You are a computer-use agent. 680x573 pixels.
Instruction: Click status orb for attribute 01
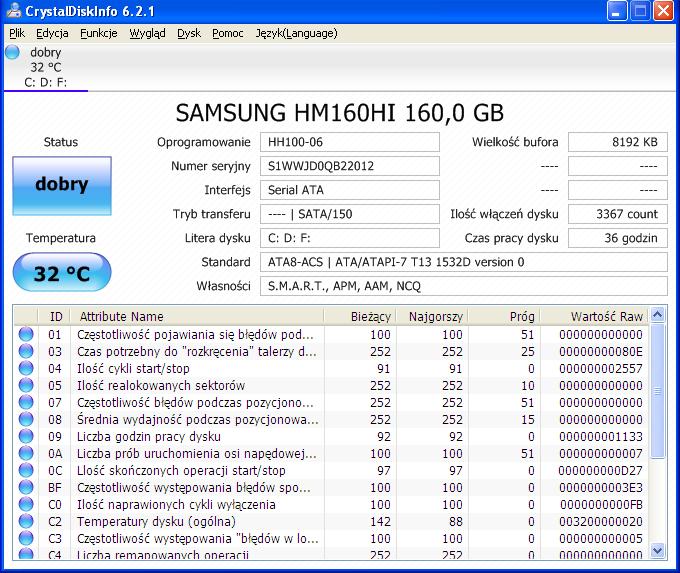(26, 334)
